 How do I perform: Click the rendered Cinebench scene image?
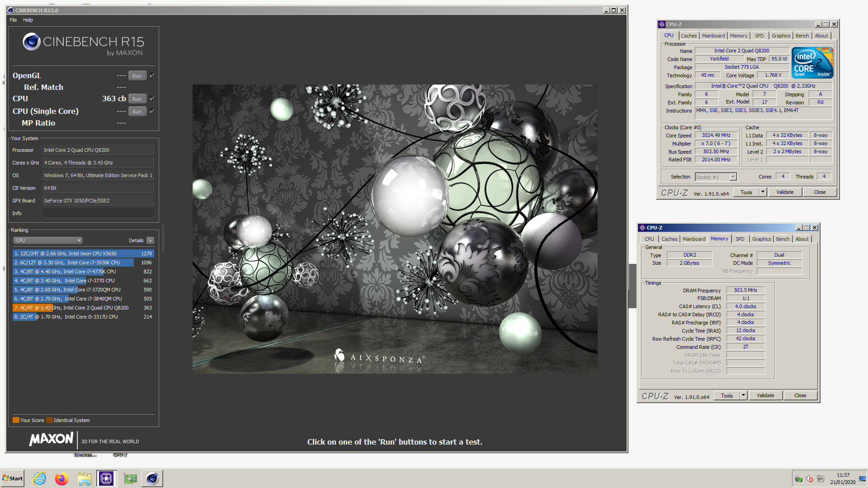point(395,229)
